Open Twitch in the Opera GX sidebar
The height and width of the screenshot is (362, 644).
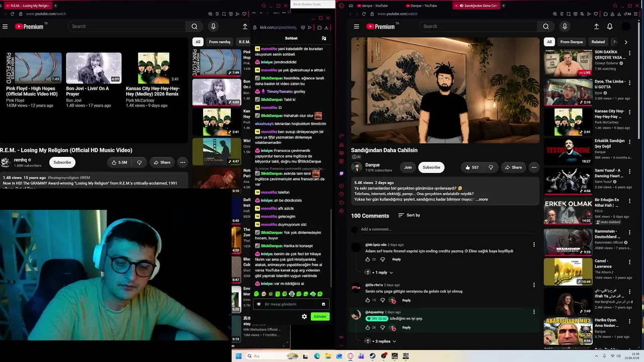coord(342,173)
